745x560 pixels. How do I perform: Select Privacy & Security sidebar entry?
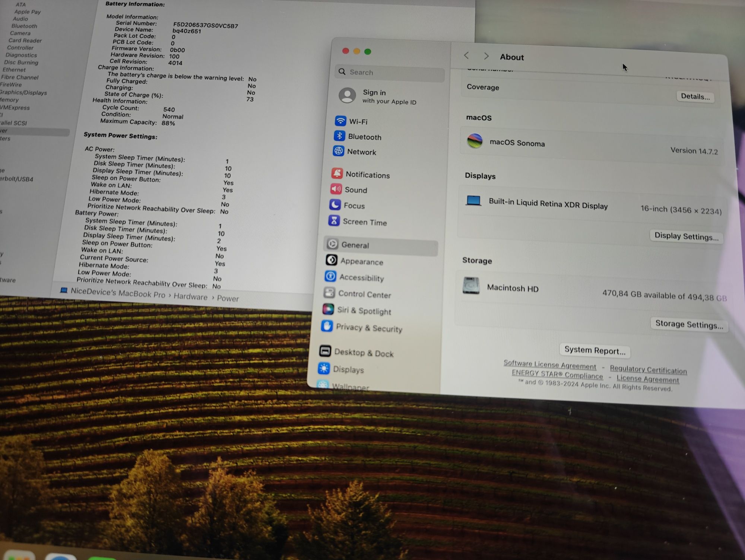click(x=369, y=328)
